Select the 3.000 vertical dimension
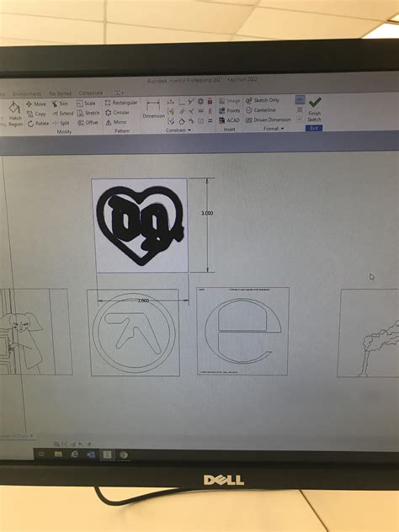 [x=207, y=213]
